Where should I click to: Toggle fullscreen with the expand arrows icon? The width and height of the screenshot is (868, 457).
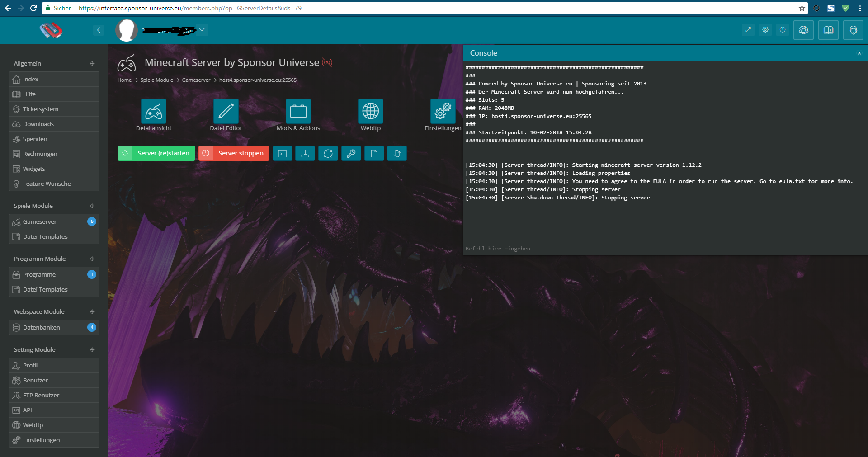748,30
